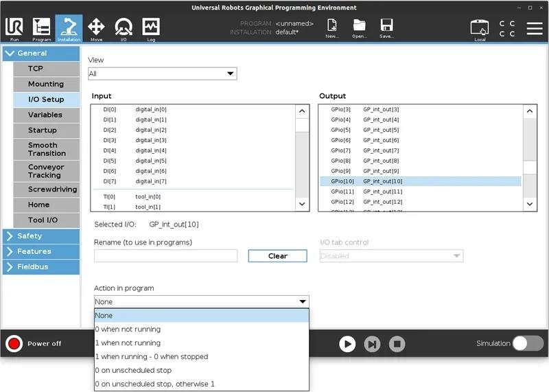Open the hamburger menu icon
This screenshot has height=392, width=549.
click(x=534, y=28)
